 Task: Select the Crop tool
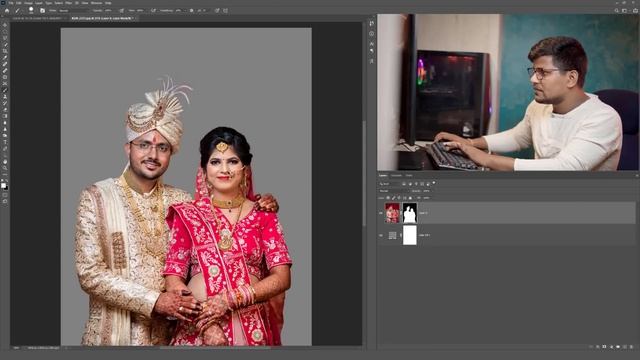(5, 51)
